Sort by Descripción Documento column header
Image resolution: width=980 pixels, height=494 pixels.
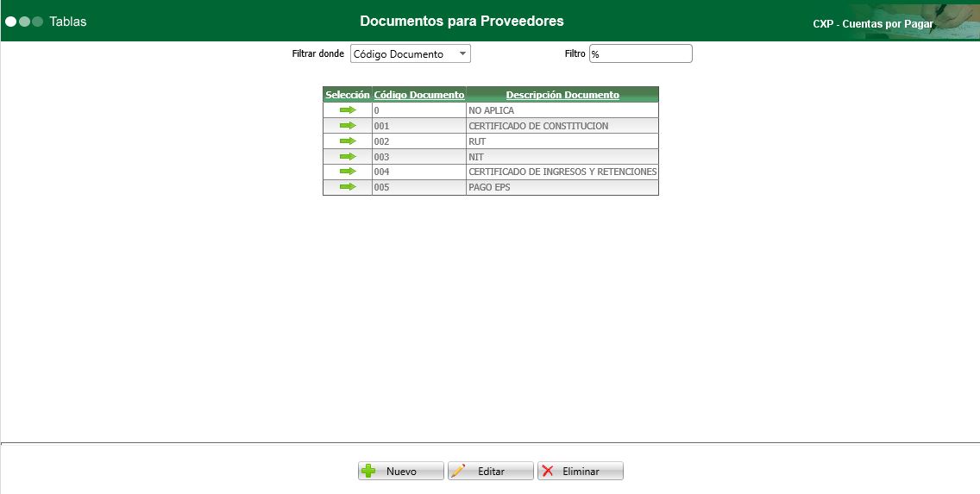coord(562,95)
